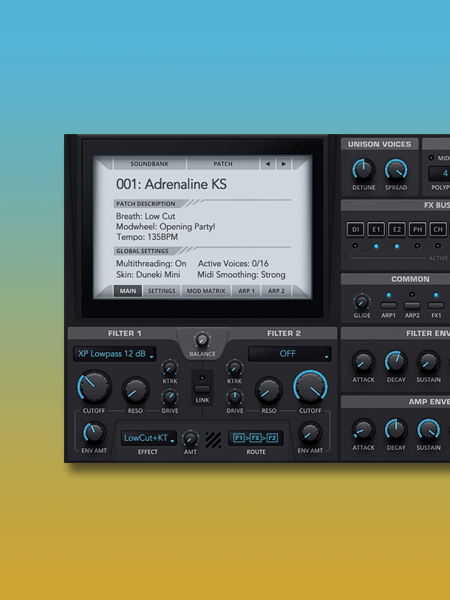Toggle the active LED under PH
450x600 pixels.
point(417,246)
